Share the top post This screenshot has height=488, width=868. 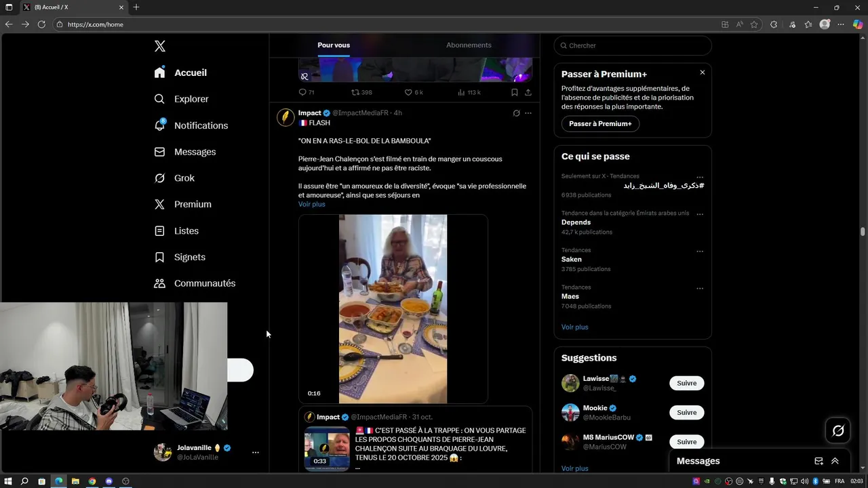click(x=528, y=92)
